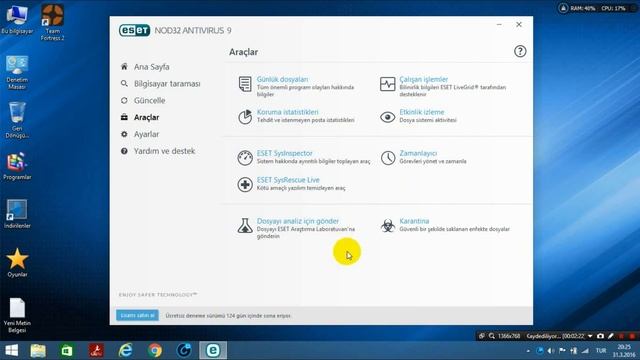Show hidden system tray icons
This screenshot has width=640, height=360.
click(x=528, y=351)
